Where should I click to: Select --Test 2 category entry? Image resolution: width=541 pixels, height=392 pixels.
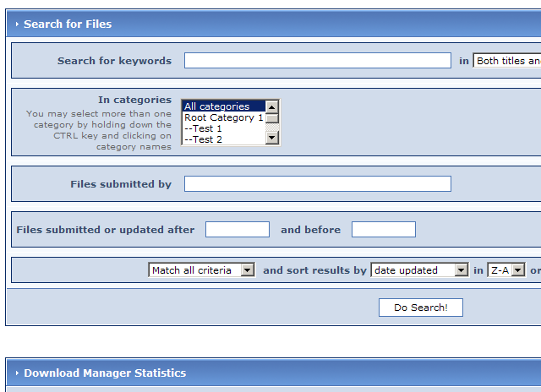click(x=223, y=139)
